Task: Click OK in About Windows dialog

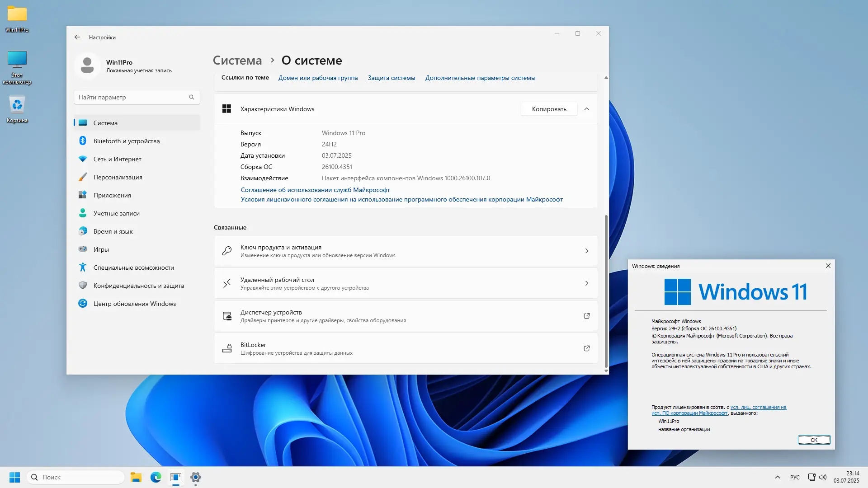Action: 814,440
